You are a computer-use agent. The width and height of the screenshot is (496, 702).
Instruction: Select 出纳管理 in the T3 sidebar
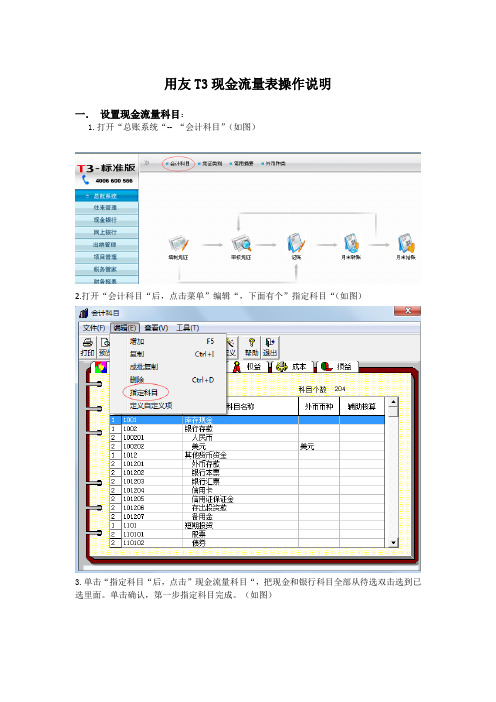(107, 245)
